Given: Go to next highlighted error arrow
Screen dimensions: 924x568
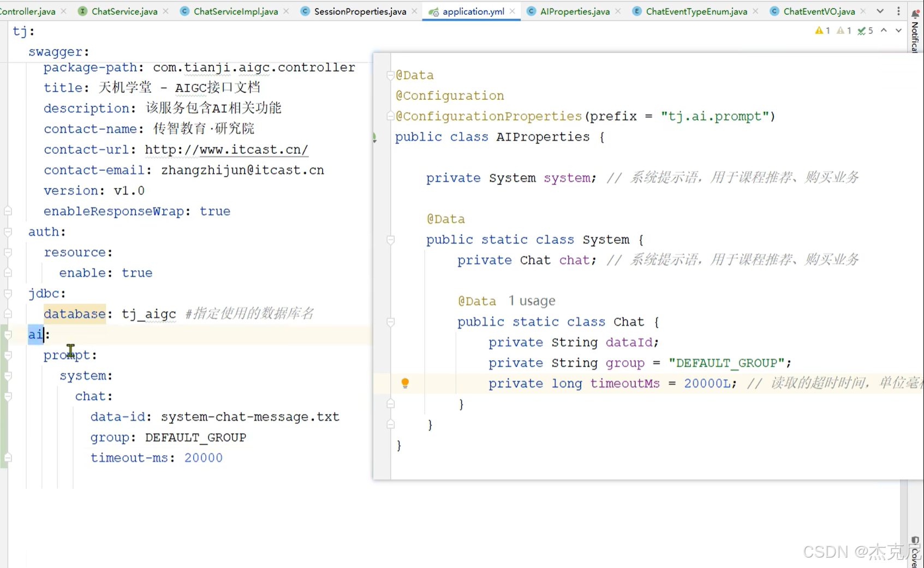Looking at the screenshot, I should (x=898, y=31).
